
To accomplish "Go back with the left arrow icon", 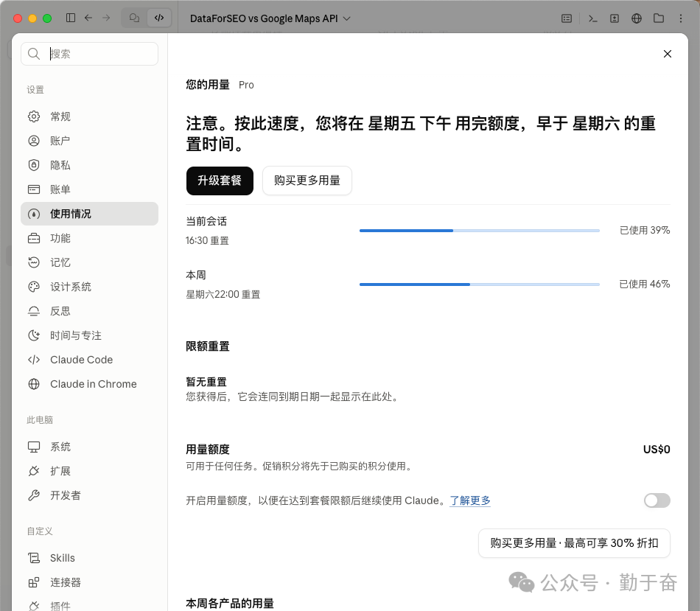I will pos(88,18).
